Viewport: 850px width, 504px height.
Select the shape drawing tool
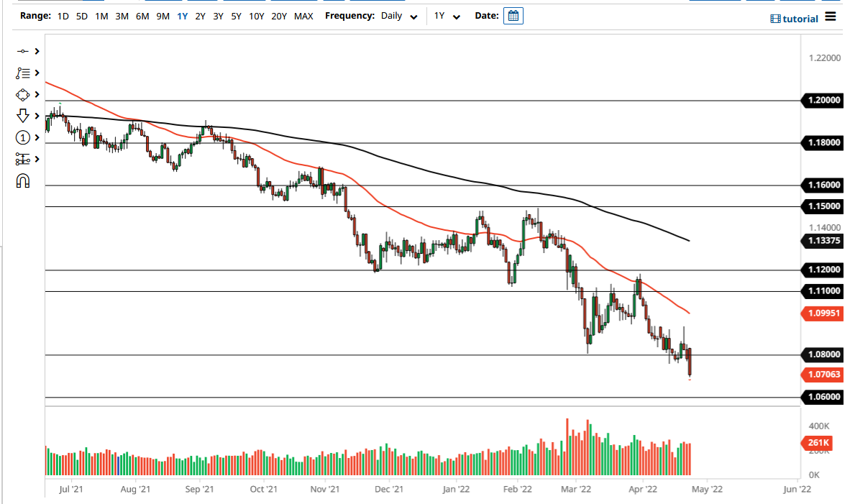pyautogui.click(x=24, y=94)
